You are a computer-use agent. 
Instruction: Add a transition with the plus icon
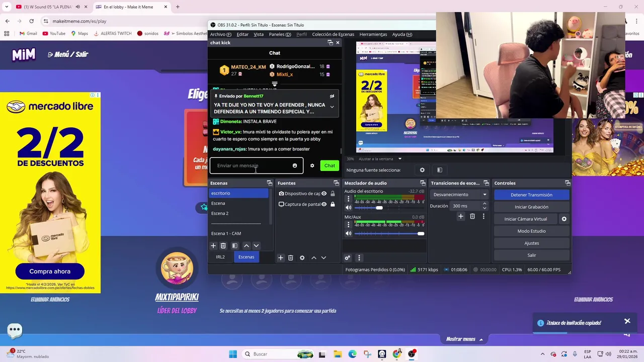[460, 216]
